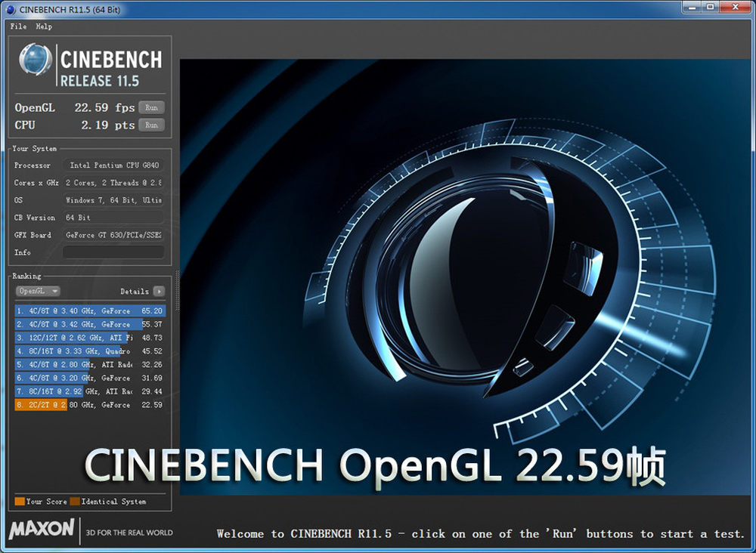Select ranking row 3 12C/12T ATI
Screen dimensions: 756x553
point(90,338)
